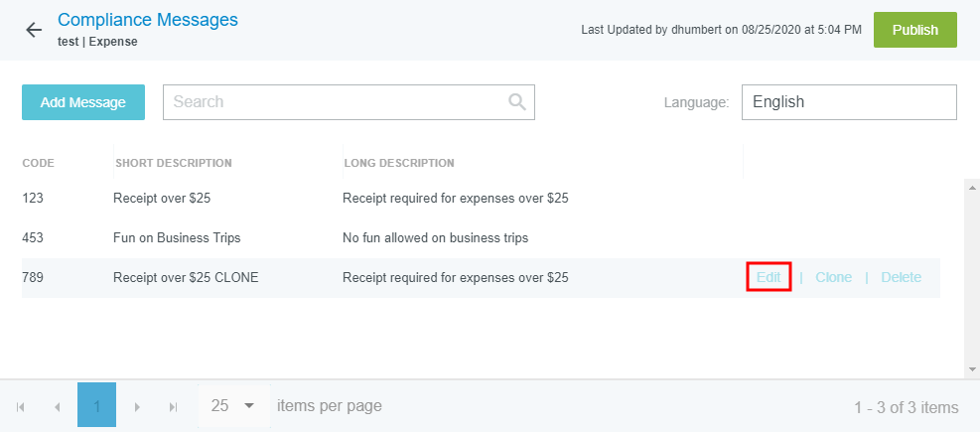Go to previous page arrow
The height and width of the screenshot is (432, 980).
pos(57,406)
